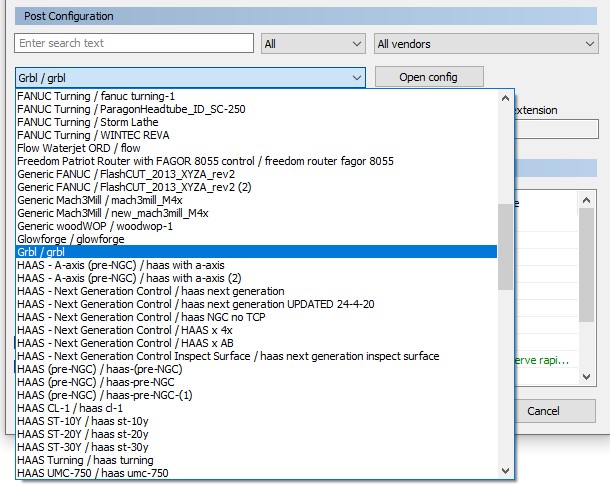Select HAAS ST-30Y / haas st-30y
The height and width of the screenshot is (485, 610).
point(256,447)
